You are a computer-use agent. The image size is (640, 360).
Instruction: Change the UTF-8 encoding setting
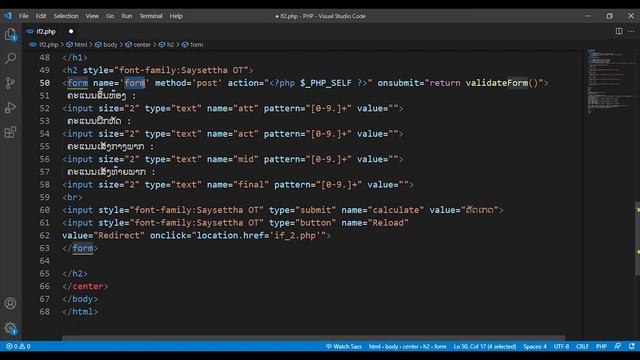(561, 347)
